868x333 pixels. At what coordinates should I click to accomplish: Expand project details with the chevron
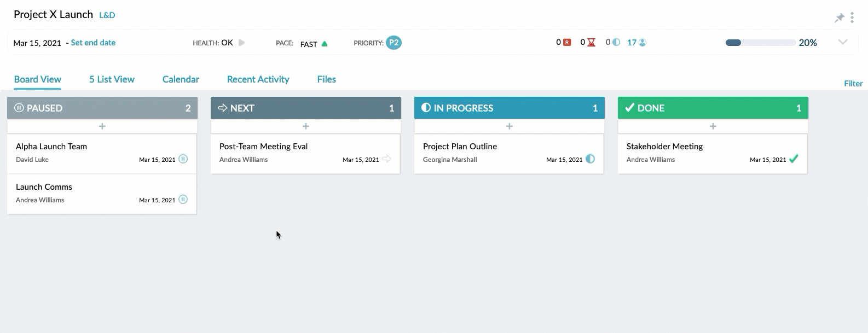[843, 42]
